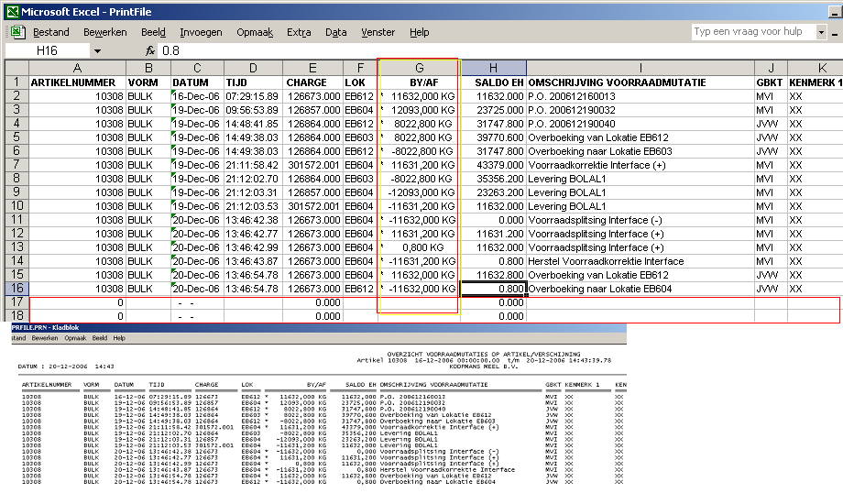This screenshot has width=843, height=504.
Task: Open the help question box dropdown arrow
Action: [x=821, y=32]
